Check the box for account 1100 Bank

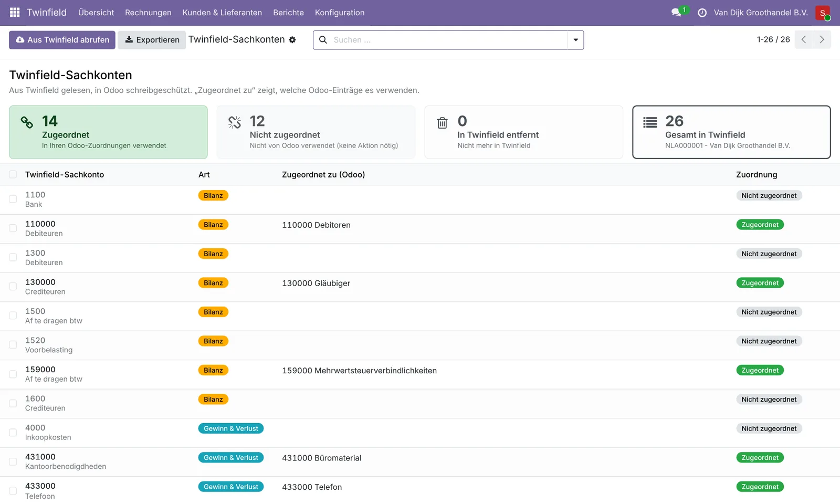[x=13, y=199]
